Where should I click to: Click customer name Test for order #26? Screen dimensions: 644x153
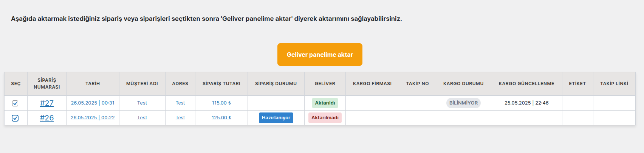click(142, 118)
